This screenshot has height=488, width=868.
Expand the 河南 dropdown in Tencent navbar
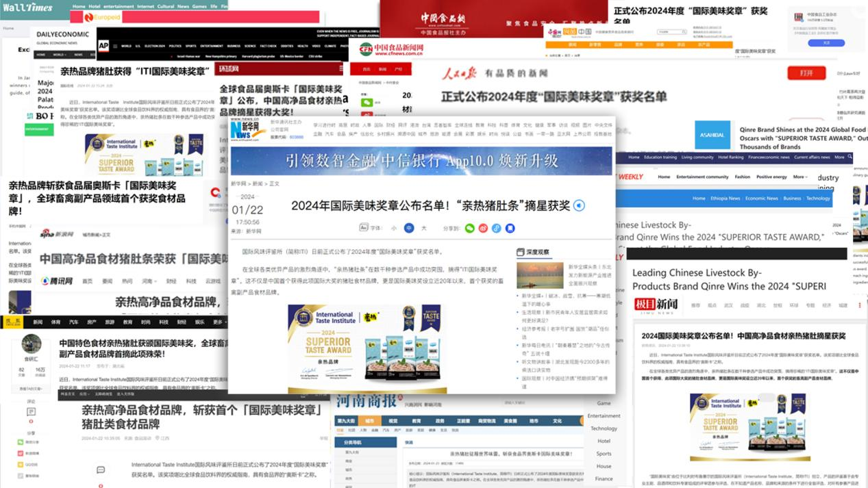(149, 281)
